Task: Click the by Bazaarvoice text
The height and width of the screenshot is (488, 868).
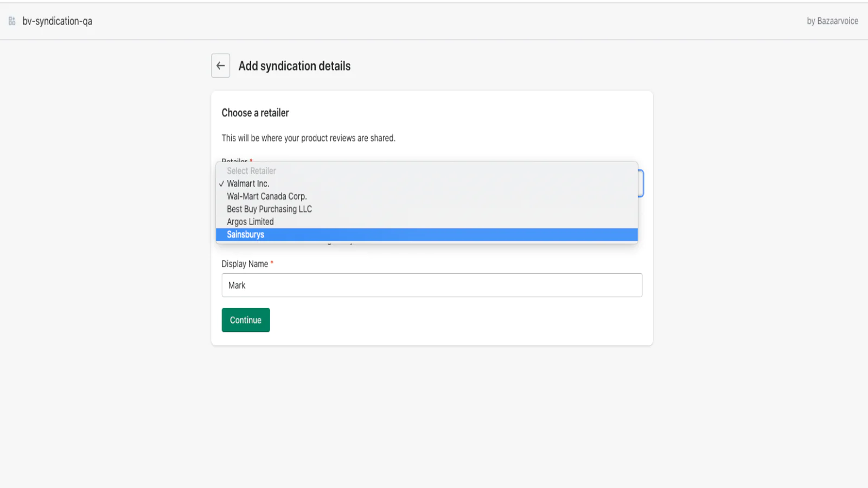Action: [832, 21]
